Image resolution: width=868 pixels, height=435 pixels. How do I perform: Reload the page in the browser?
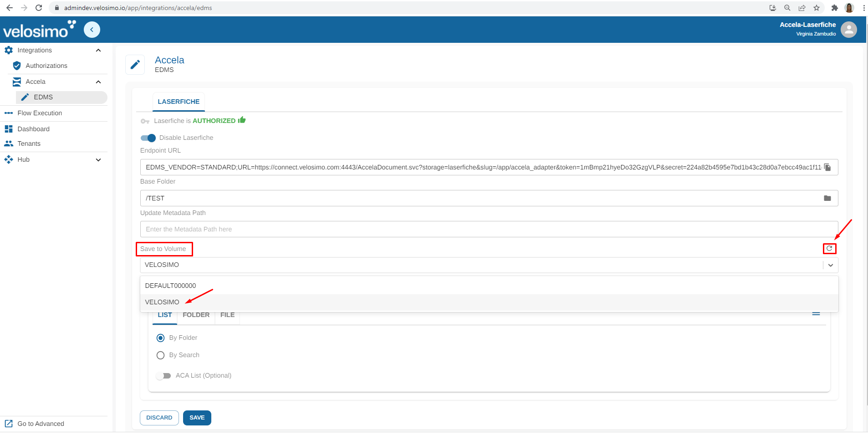39,8
